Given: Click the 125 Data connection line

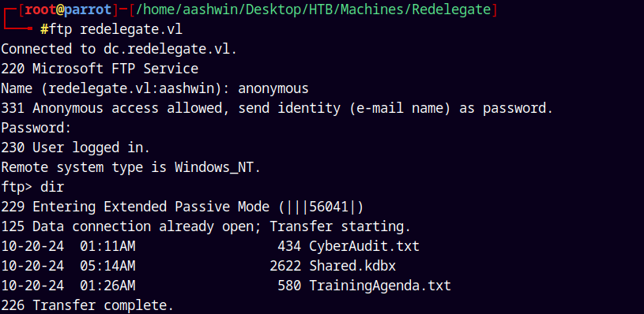Looking at the screenshot, I should pos(205,226).
